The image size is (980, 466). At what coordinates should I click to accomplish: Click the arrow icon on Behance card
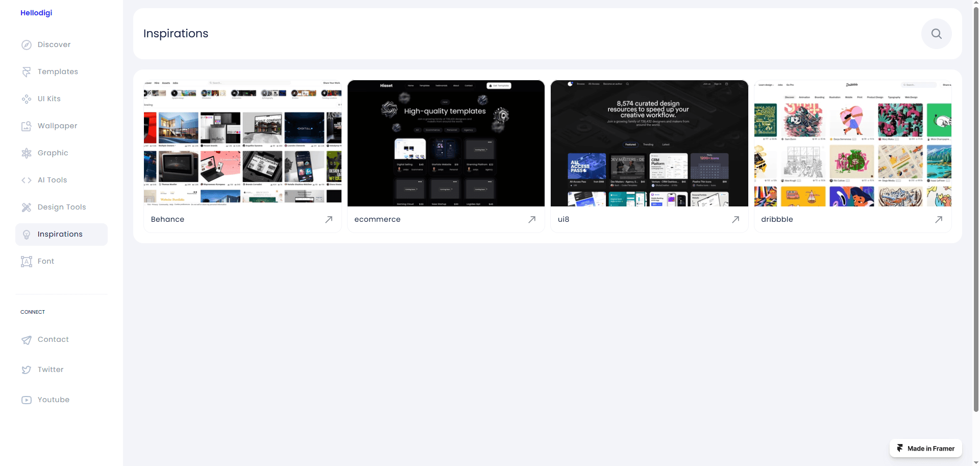click(x=329, y=220)
